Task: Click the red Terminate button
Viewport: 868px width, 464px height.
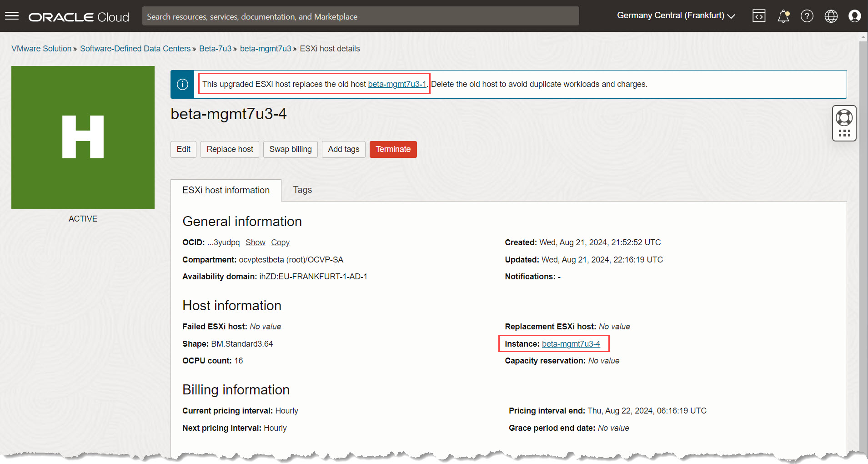Action: 393,149
